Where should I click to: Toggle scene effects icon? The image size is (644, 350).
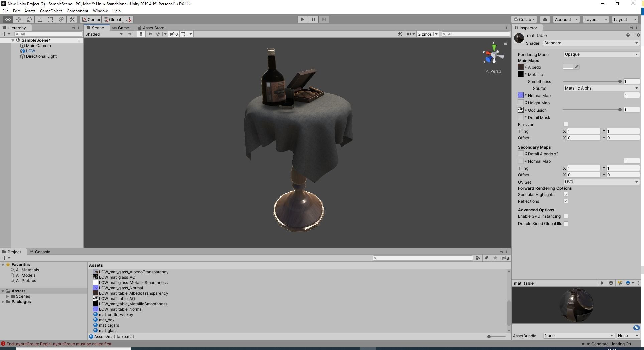[158, 34]
